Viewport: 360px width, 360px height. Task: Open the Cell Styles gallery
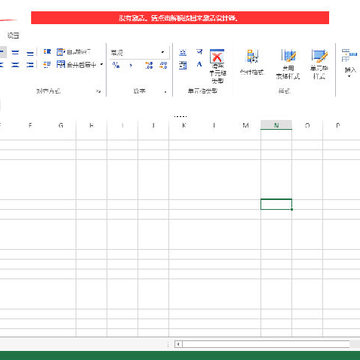319,64
